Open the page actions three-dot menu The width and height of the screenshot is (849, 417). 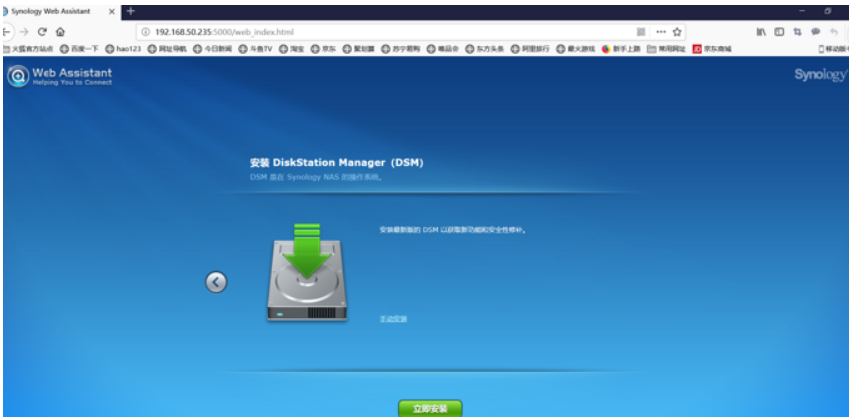coord(661,32)
